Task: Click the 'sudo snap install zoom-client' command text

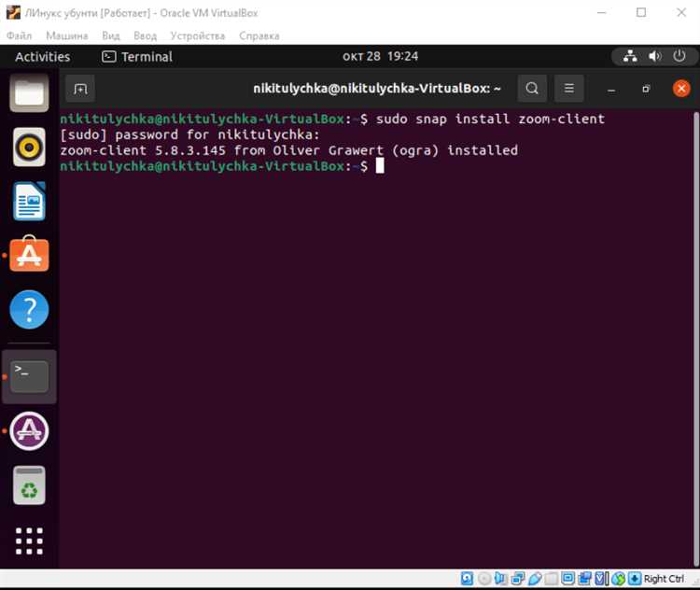Action: point(490,119)
